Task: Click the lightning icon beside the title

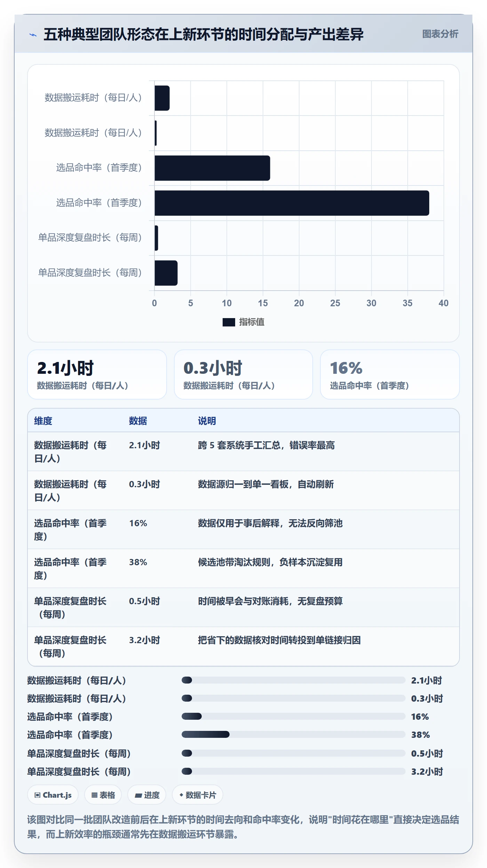Action: (33, 35)
